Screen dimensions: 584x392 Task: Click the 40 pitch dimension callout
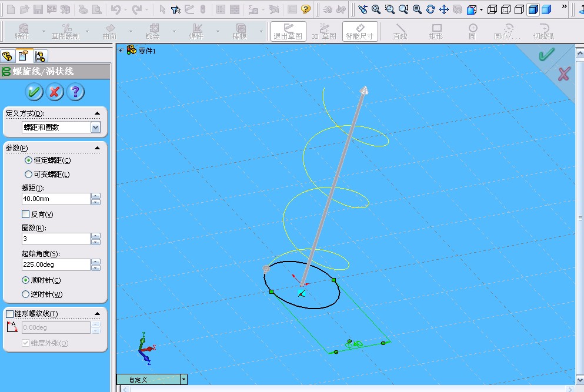pyautogui.click(x=354, y=344)
